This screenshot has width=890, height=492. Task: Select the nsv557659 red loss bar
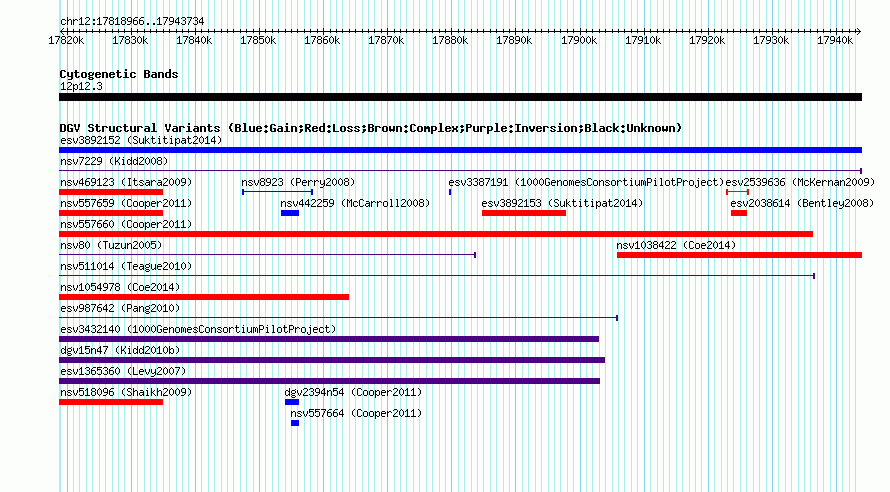111,213
